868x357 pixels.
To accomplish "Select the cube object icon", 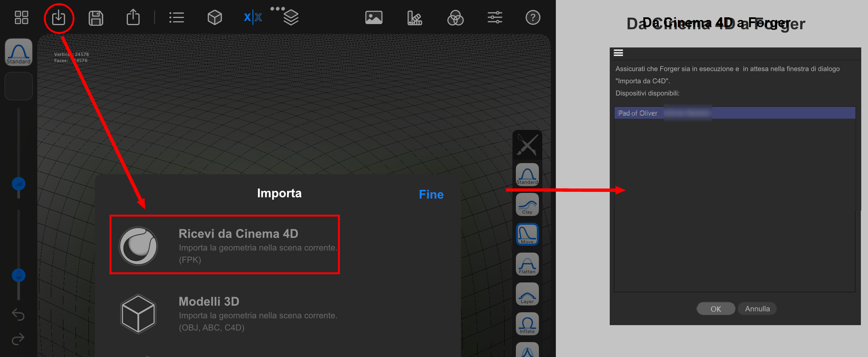I will coord(215,18).
